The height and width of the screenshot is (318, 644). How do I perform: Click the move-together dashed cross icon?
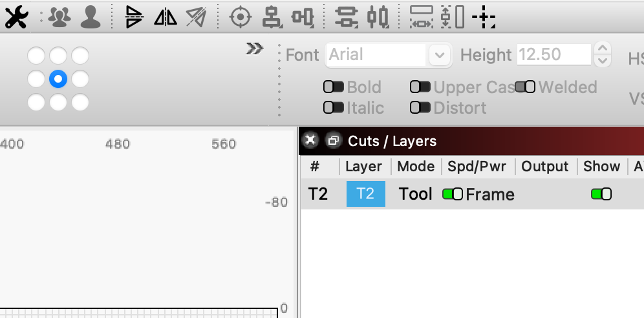(x=484, y=17)
